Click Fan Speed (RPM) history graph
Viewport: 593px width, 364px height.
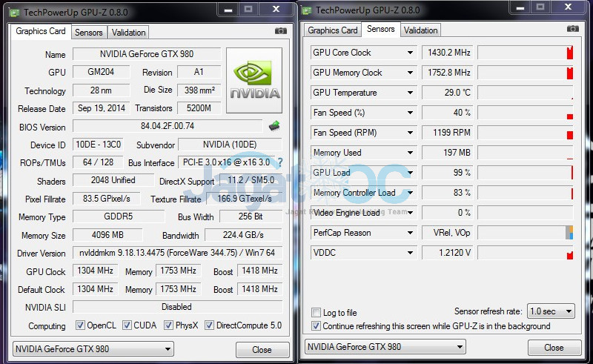(526, 133)
